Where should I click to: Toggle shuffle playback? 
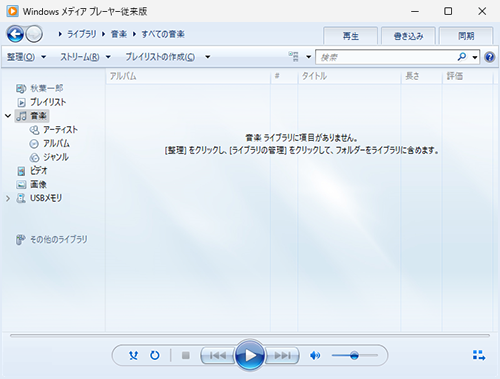[133, 355]
